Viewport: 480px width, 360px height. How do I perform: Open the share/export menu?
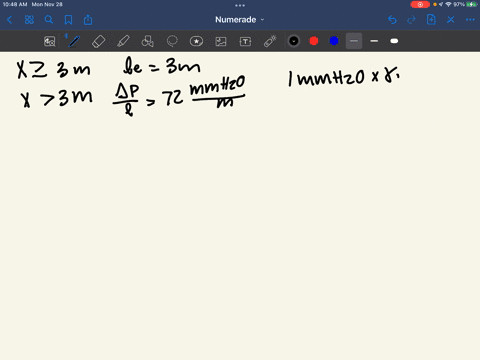88,20
